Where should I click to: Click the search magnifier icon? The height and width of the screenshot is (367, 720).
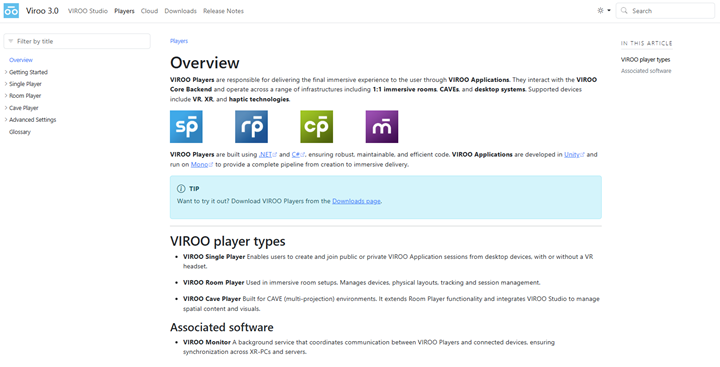[x=624, y=11]
